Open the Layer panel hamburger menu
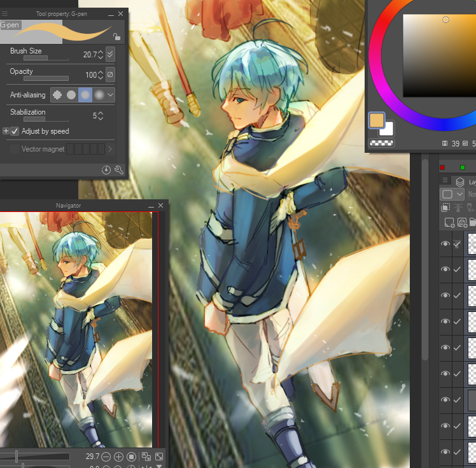The width and height of the screenshot is (476, 468). tap(445, 181)
